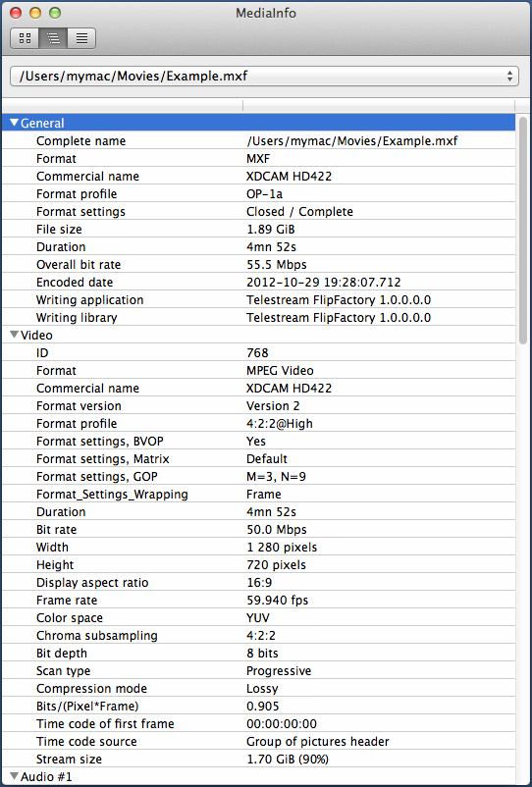Image resolution: width=532 pixels, height=787 pixels.
Task: Collapse the General section triangle
Action: 14,123
